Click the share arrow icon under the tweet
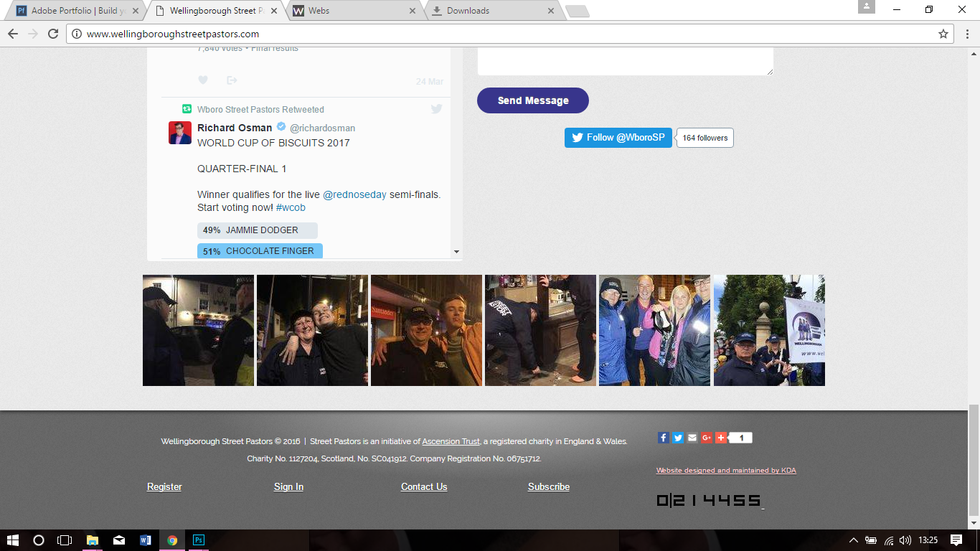This screenshot has width=980, height=551. 232,80
